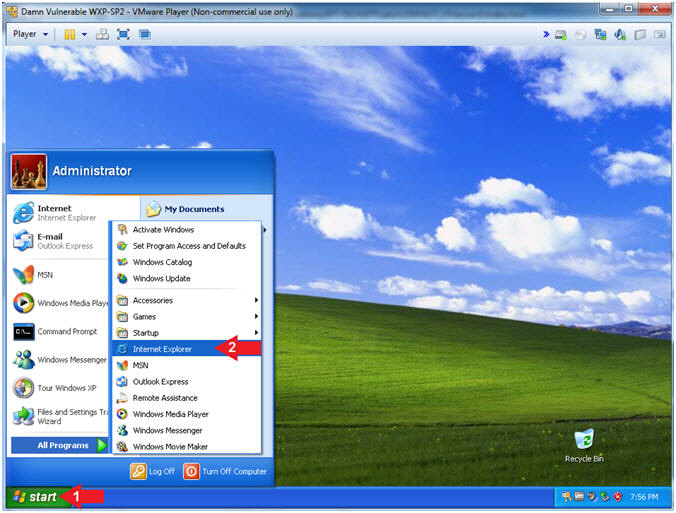Open Command Prompt from Start menu
Screen dimensions: 676x513
pos(59,332)
